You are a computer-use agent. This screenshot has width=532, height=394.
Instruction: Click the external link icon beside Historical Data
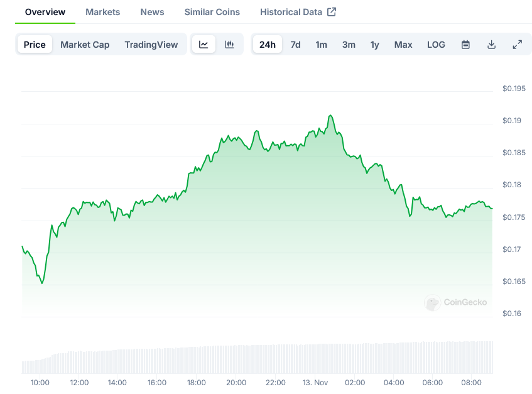[x=332, y=12]
